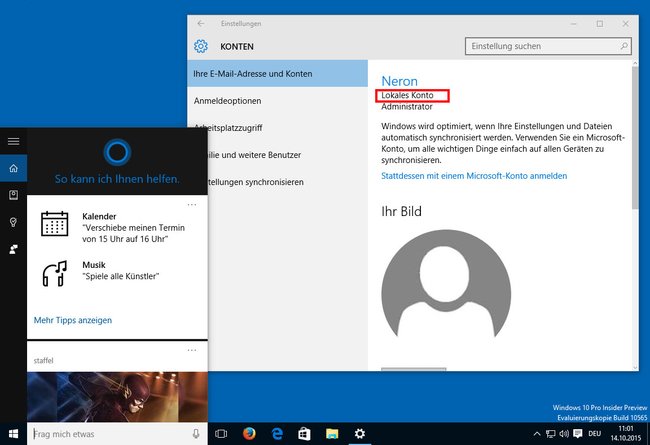Viewport: 650px width, 445px height.
Task: Maximize the Einstellungen window
Action: tap(599, 24)
